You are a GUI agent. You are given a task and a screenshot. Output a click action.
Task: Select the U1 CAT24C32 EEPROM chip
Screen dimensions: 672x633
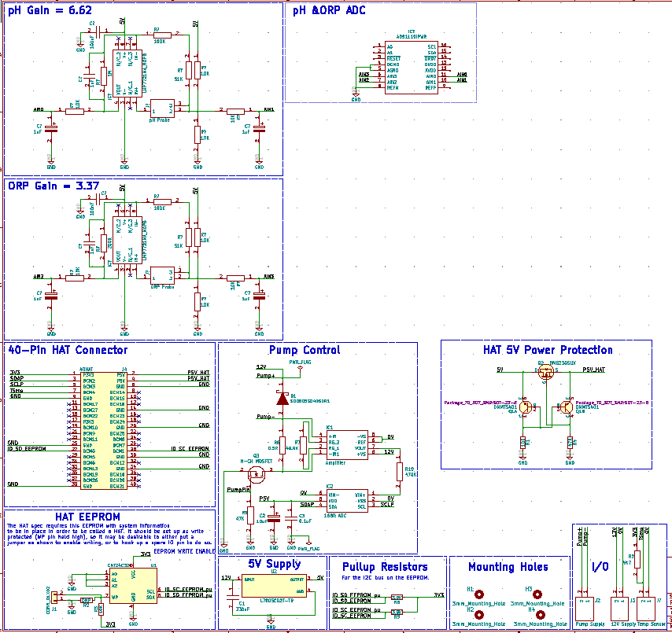point(133,586)
